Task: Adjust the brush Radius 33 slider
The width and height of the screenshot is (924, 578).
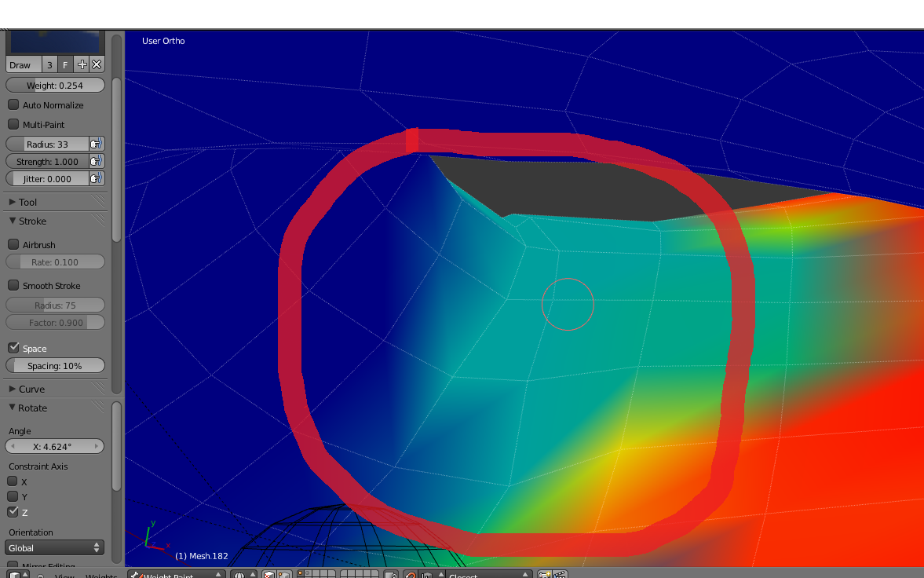Action: point(47,144)
